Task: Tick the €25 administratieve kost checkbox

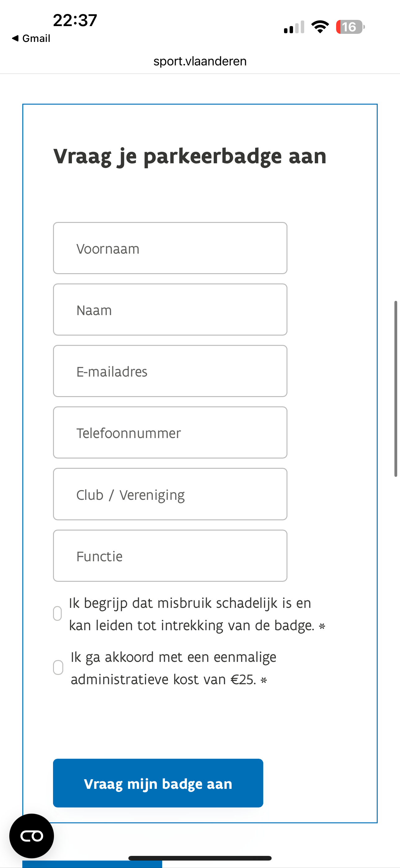Action: tap(58, 667)
